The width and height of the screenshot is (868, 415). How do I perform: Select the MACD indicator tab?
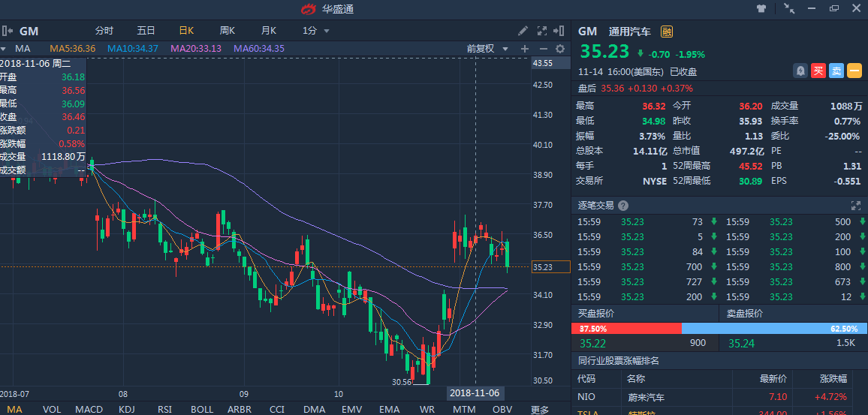tap(89, 409)
